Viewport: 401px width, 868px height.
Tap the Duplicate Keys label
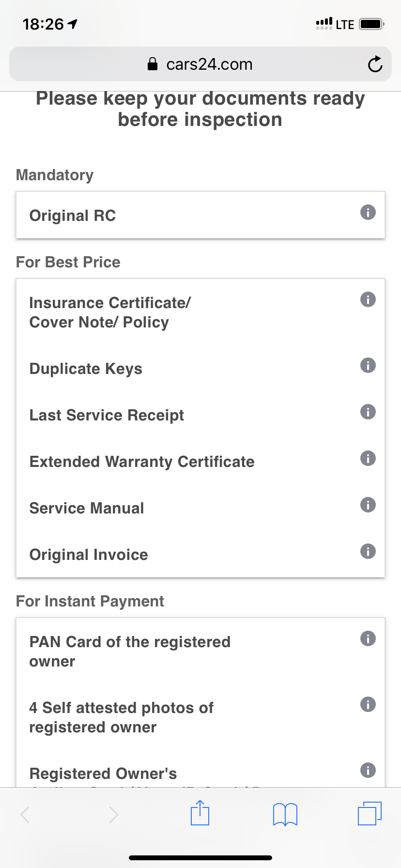coord(86,369)
